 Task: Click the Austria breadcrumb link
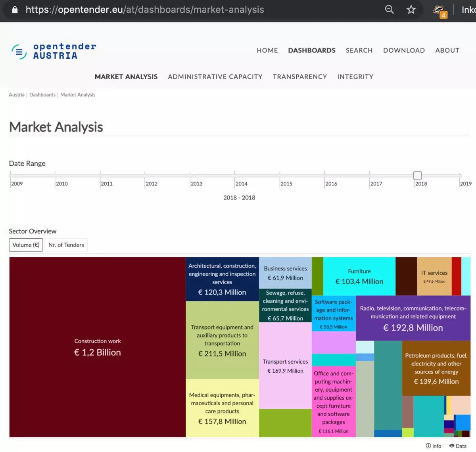(17, 95)
